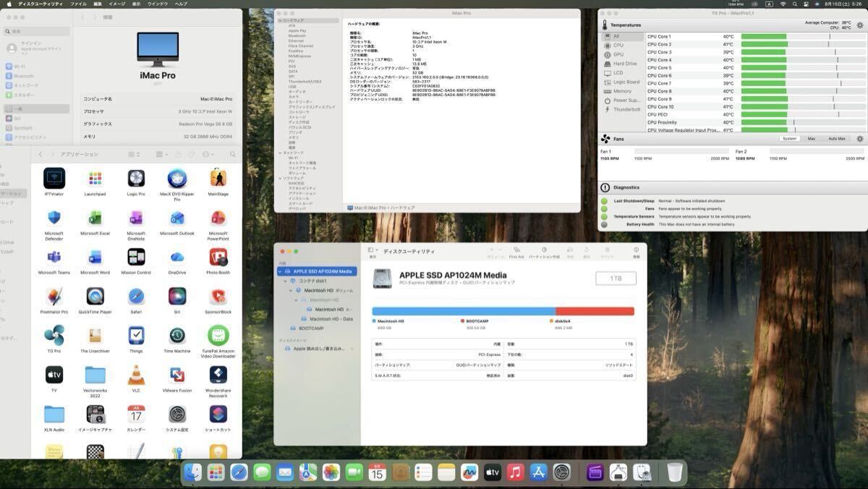The width and height of the screenshot is (868, 489).
Task: Launch the Photo Booth app icon
Action: 218,257
